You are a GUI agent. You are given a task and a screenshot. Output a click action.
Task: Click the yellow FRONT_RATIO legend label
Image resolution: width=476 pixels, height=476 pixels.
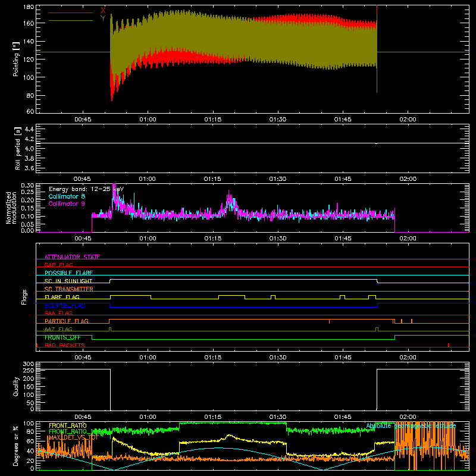click(x=68, y=425)
